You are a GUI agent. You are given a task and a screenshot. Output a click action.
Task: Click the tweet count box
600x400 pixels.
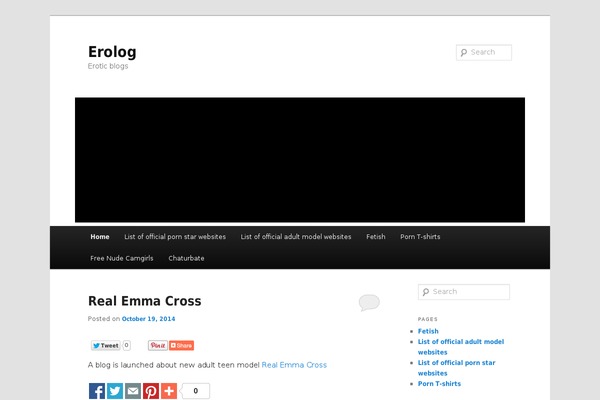click(127, 345)
